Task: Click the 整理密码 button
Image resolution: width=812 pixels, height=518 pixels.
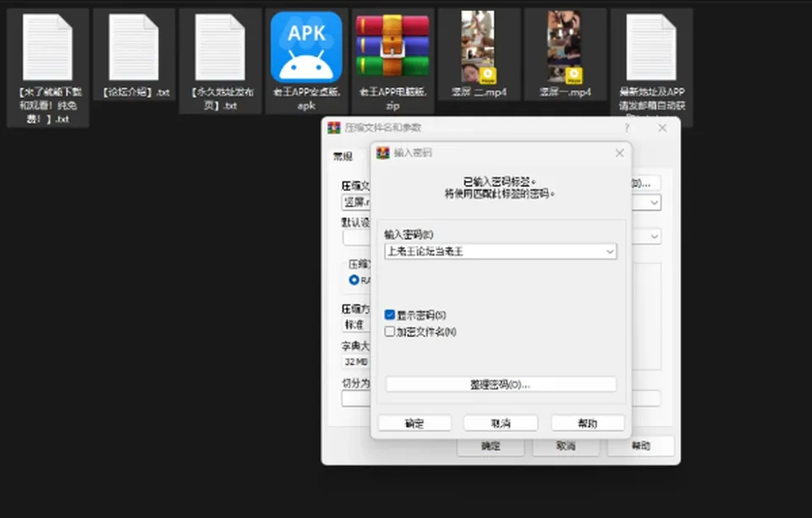Action: (x=501, y=384)
